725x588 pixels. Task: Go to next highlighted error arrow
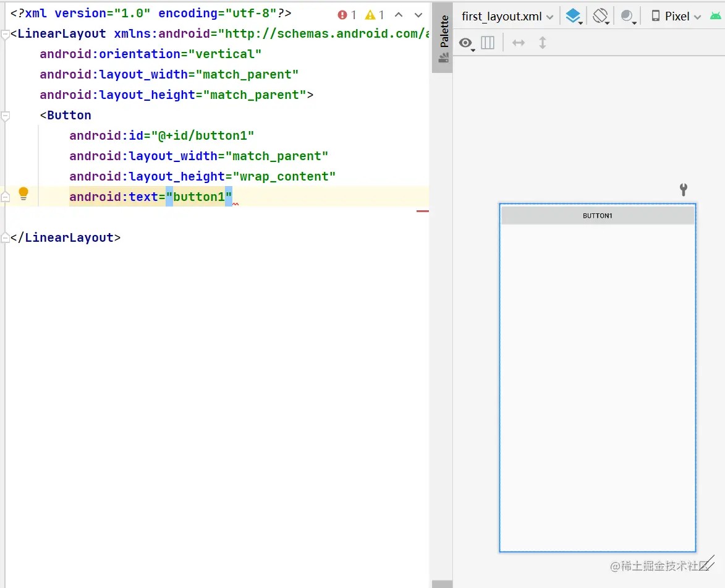coord(418,15)
